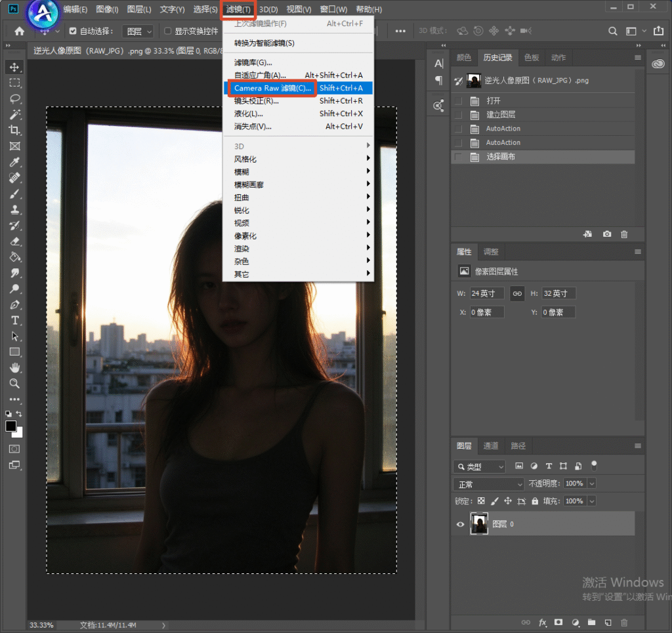Toggle lock all padlock icon
This screenshot has height=633, width=672.
click(x=535, y=501)
